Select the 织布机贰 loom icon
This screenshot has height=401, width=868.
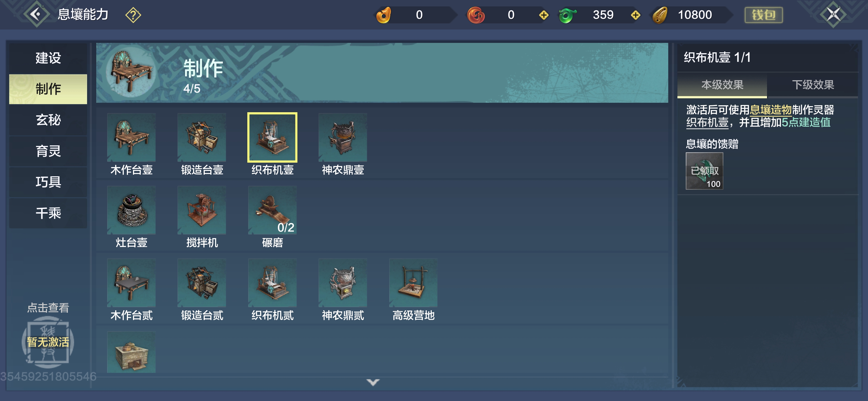[272, 283]
